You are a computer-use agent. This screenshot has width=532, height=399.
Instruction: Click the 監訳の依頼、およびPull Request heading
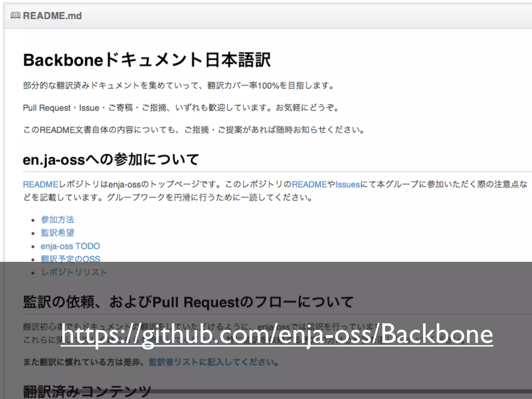[x=188, y=302]
